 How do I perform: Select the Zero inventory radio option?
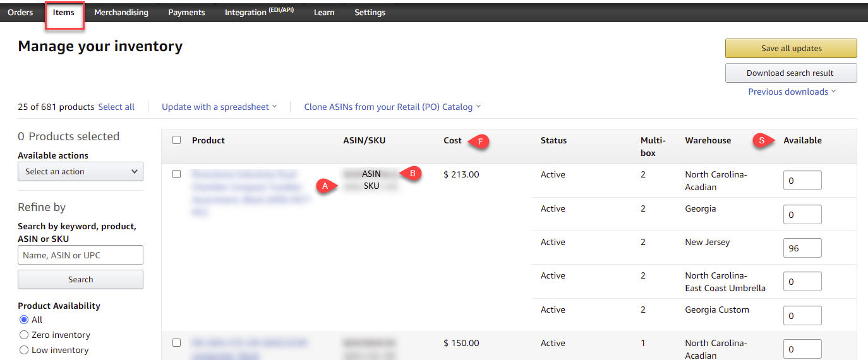tap(24, 335)
